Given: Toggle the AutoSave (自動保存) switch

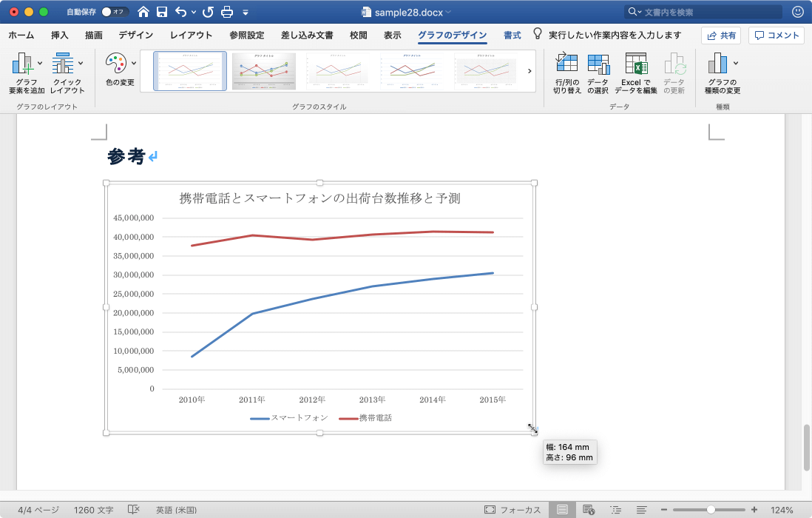Looking at the screenshot, I should (x=115, y=12).
